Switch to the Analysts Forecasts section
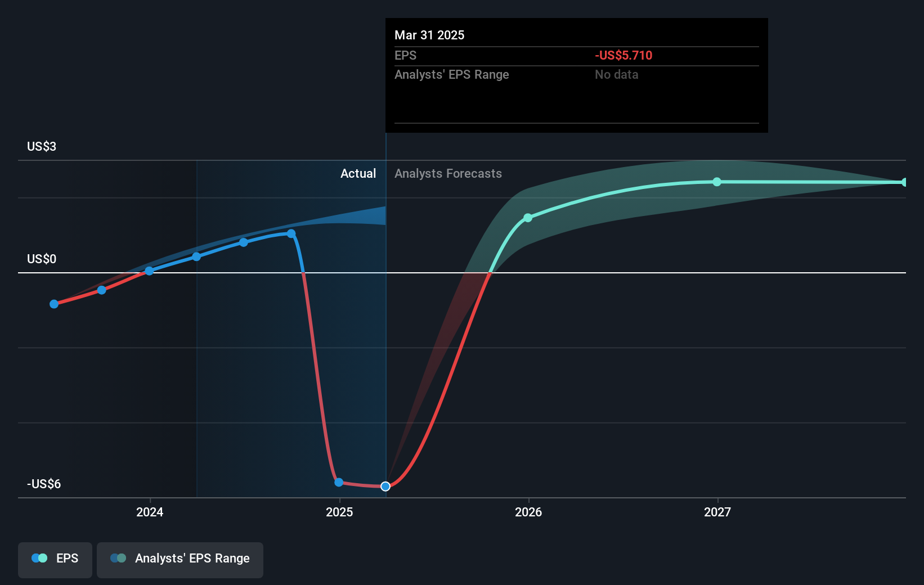924x585 pixels. 447,173
